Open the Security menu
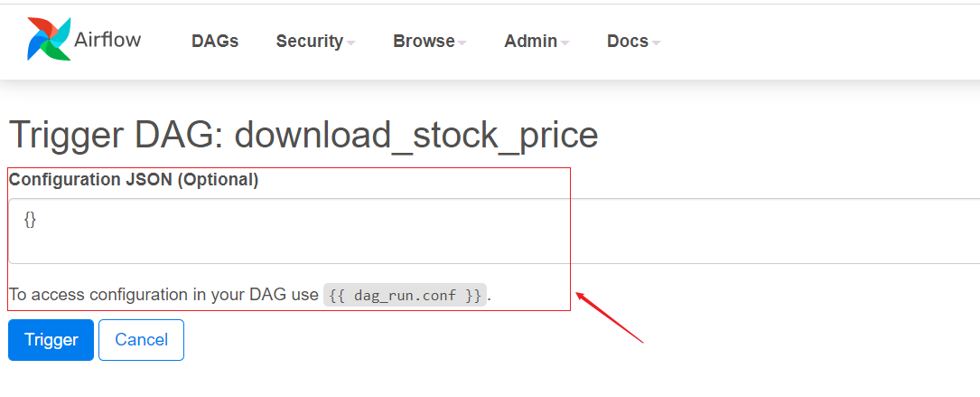The height and width of the screenshot is (397, 980). pos(309,42)
